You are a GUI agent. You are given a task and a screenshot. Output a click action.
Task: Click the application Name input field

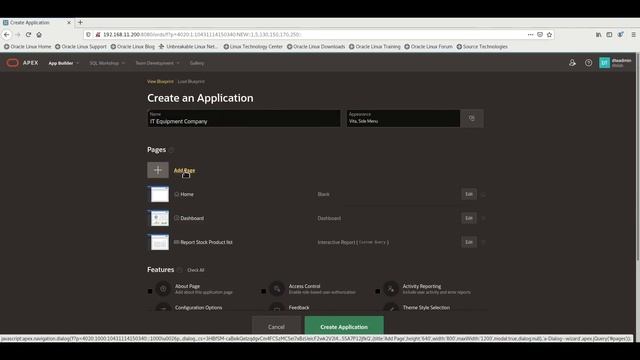coord(244,118)
